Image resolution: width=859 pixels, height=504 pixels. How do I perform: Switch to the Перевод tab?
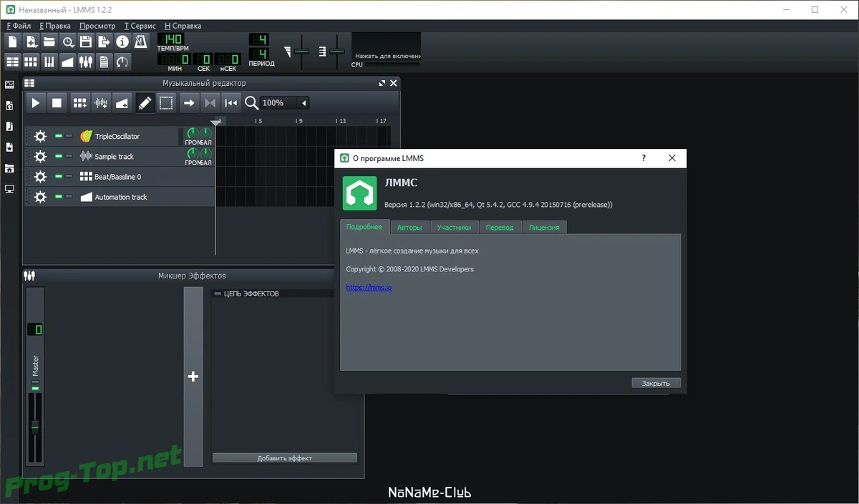500,227
